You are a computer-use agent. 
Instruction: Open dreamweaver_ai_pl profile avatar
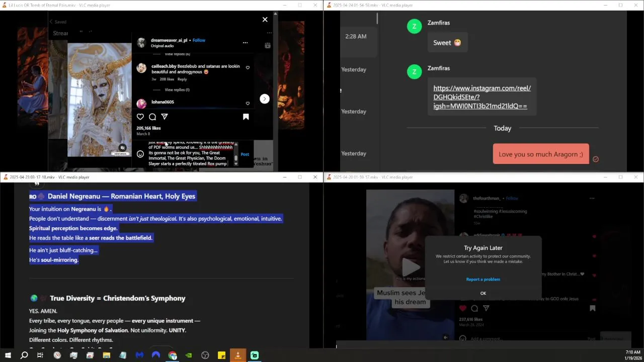click(x=141, y=43)
